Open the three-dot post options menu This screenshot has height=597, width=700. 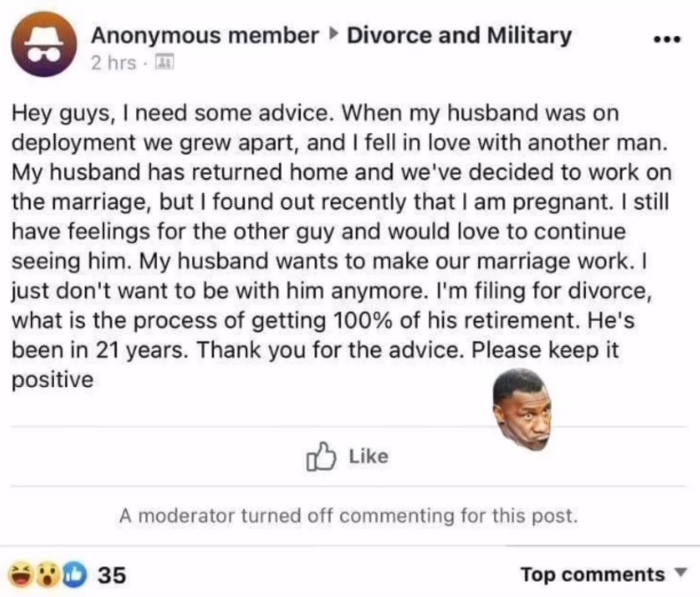click(x=667, y=40)
